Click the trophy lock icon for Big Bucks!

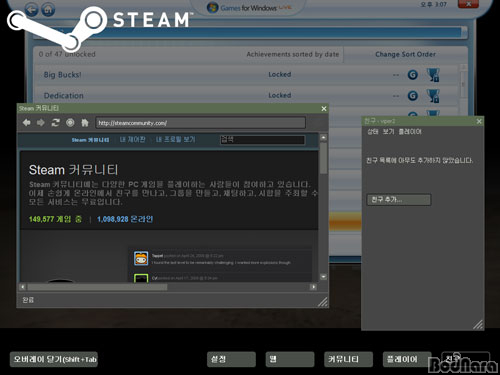pyautogui.click(x=433, y=75)
